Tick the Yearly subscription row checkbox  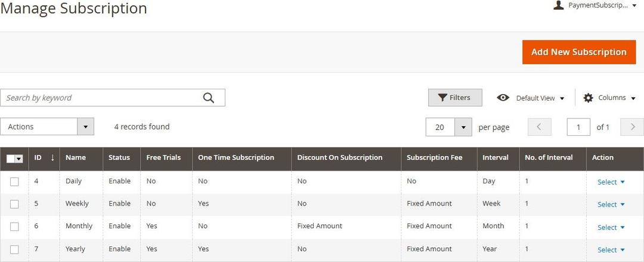[x=14, y=249]
